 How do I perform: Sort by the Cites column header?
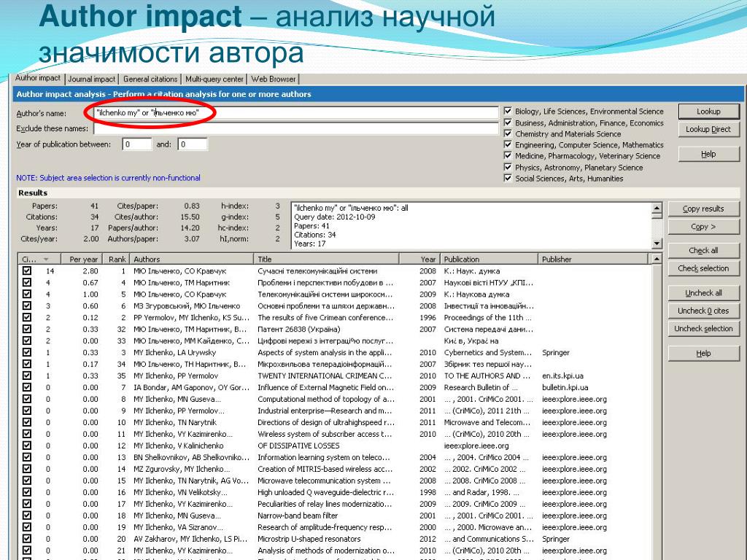coord(39,260)
